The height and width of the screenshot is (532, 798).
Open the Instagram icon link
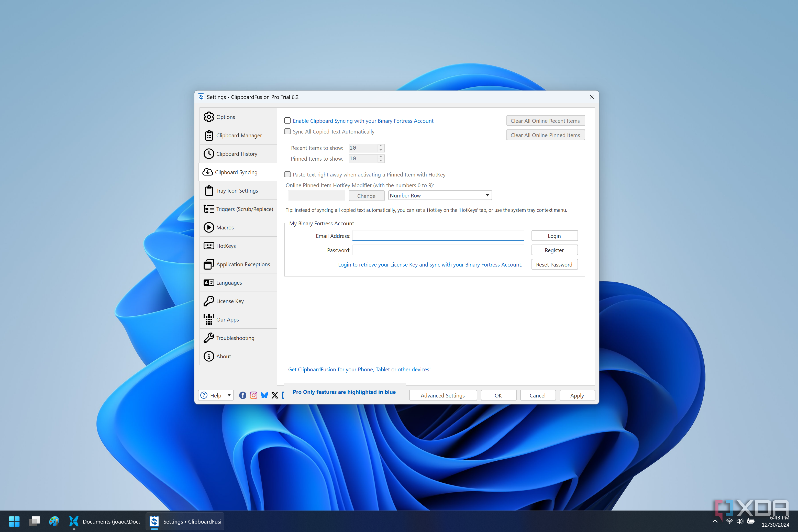253,395
